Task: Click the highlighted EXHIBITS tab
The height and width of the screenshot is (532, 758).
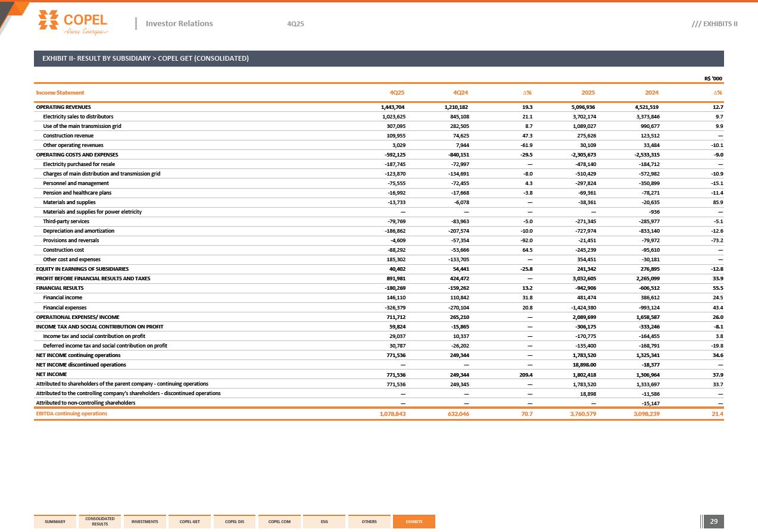Action: tap(414, 522)
